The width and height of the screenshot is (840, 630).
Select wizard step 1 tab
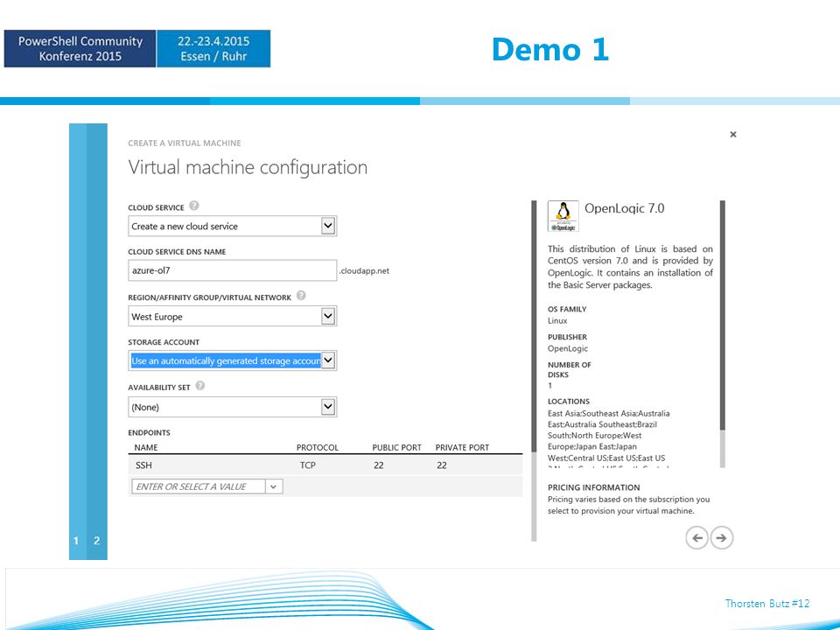(77, 342)
